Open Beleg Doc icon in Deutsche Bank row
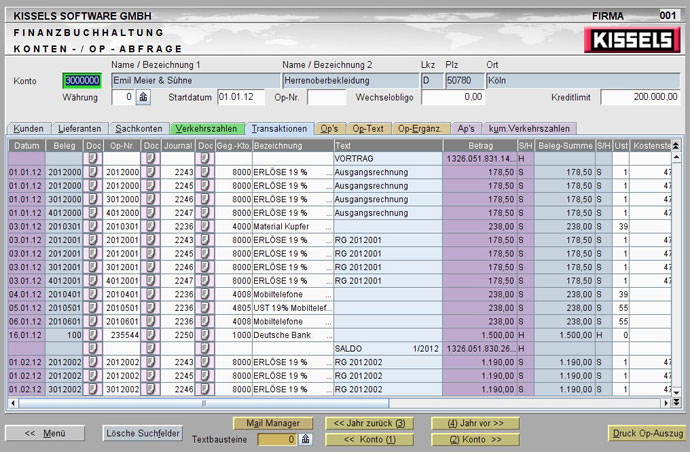The height and width of the screenshot is (452, 690). click(93, 335)
